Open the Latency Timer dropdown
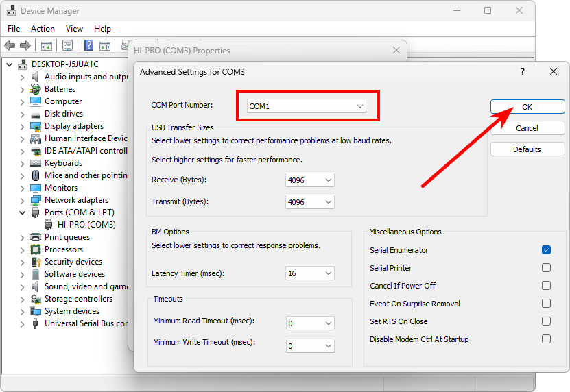Image resolution: width=570 pixels, height=392 pixels. point(310,273)
